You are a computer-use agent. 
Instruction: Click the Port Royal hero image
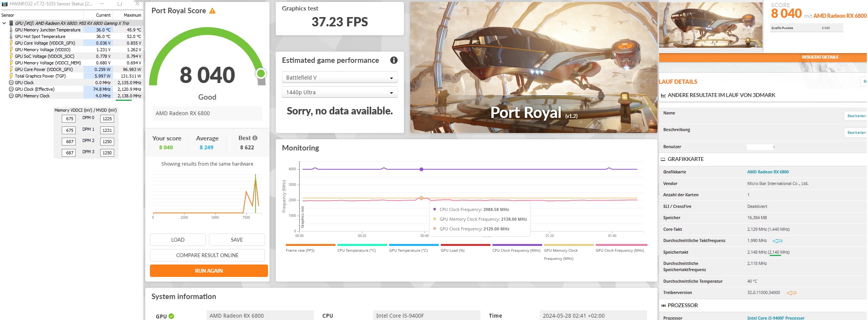coord(534,67)
